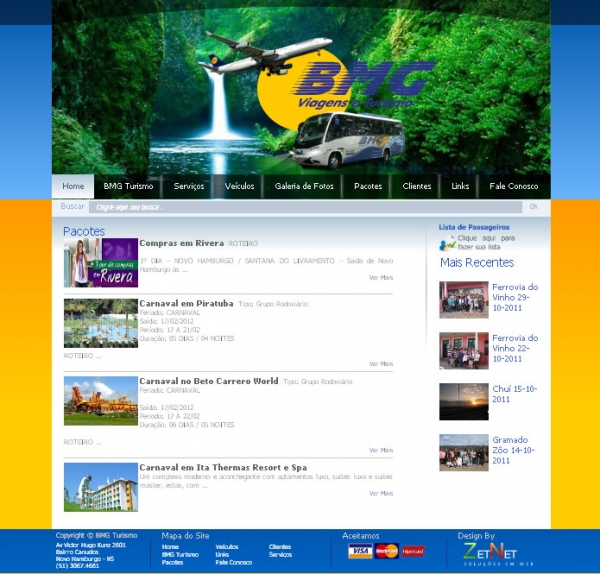
Task: Follow 'Clique aqui para fazer sua lista'
Action: (x=486, y=243)
